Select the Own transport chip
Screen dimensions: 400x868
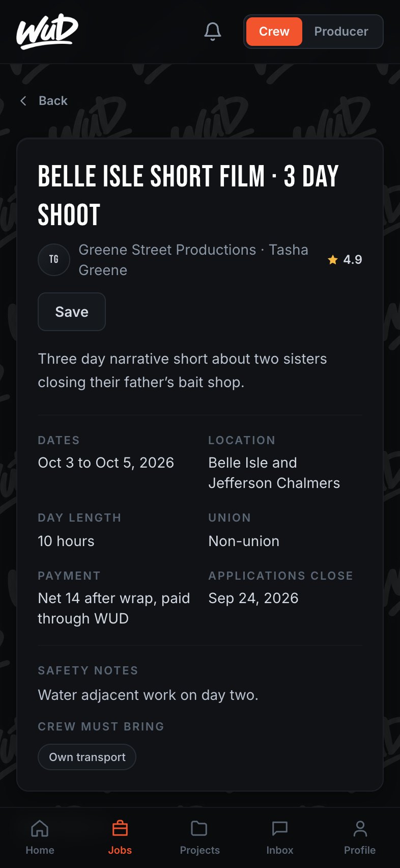87,757
